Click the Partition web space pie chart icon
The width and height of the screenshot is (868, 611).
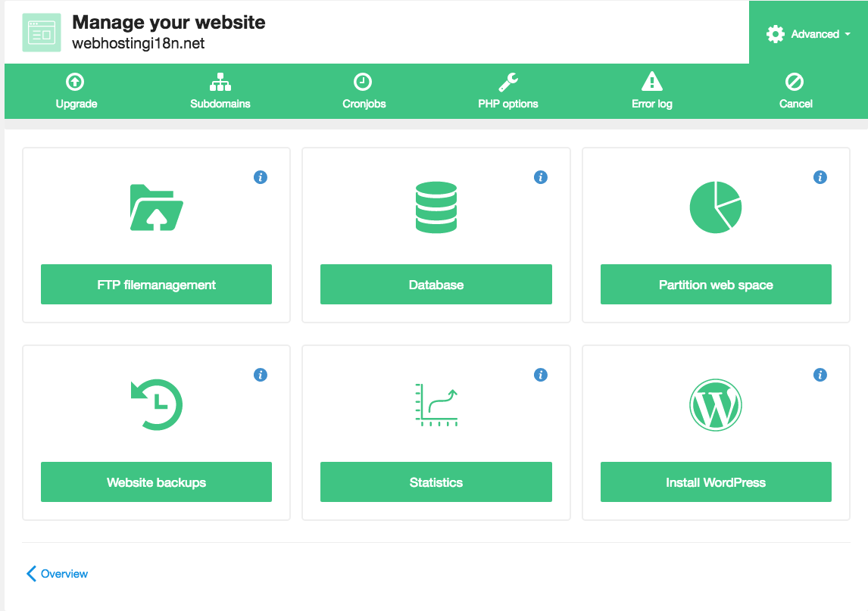pos(716,207)
